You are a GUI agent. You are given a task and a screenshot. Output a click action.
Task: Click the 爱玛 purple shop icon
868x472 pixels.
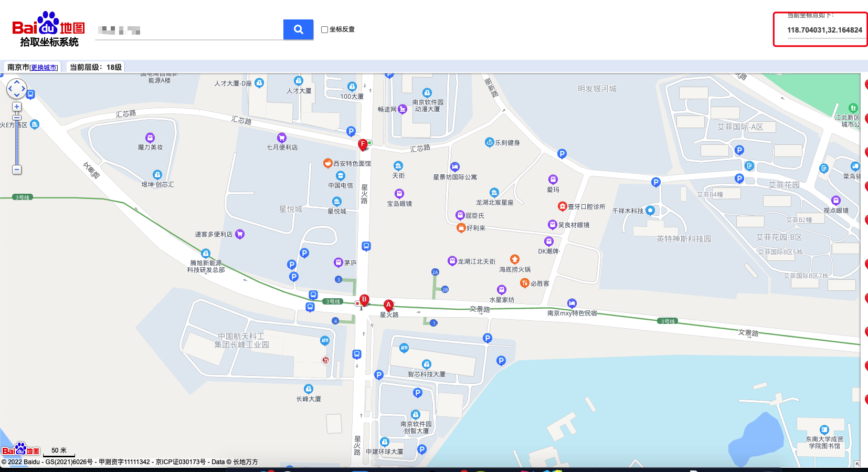553,180
